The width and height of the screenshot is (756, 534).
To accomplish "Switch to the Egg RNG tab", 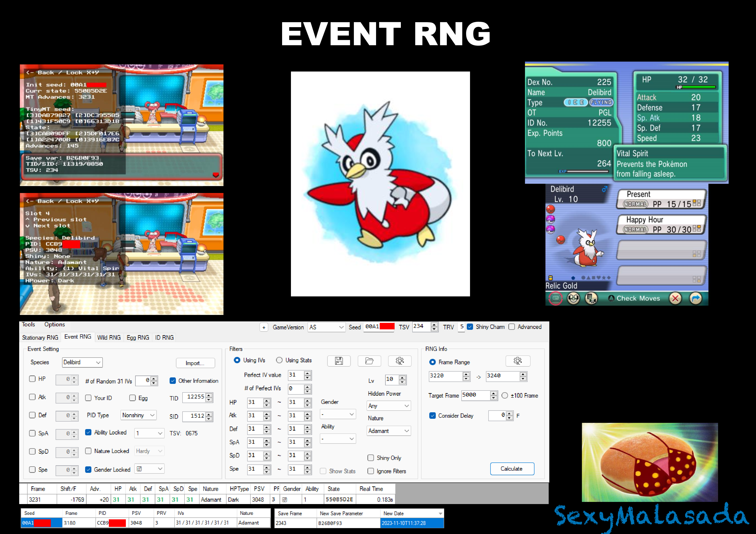I will (x=138, y=338).
